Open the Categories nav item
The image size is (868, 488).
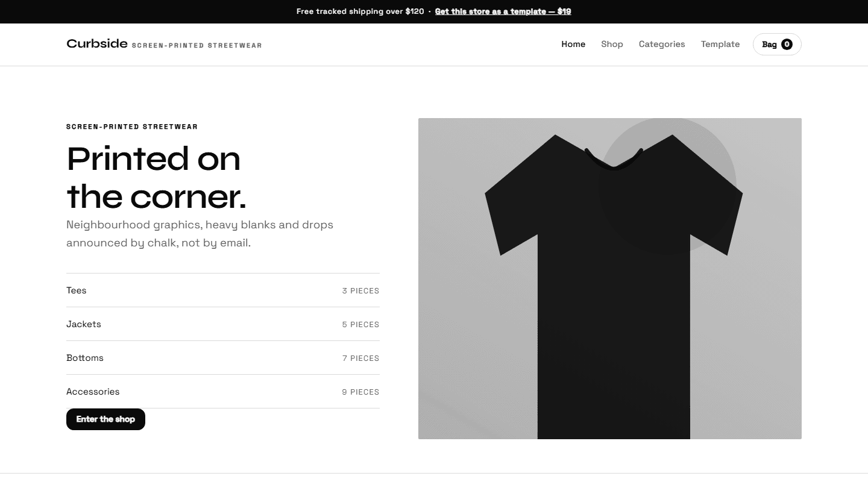point(662,44)
